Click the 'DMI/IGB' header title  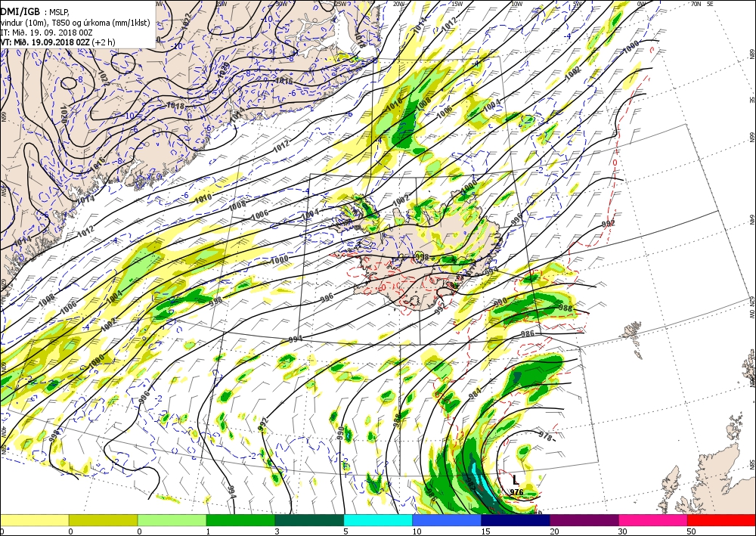point(20,12)
